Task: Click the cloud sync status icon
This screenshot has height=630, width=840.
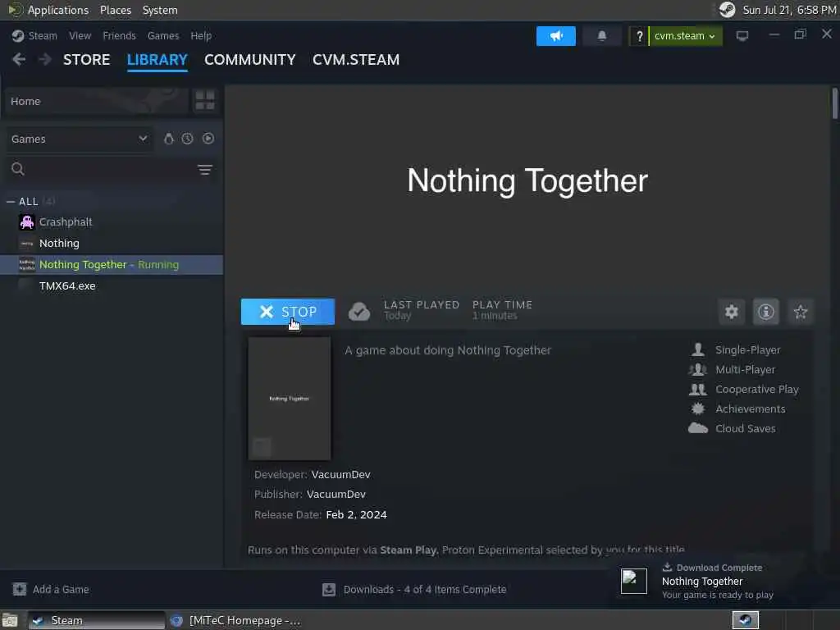Action: point(359,311)
